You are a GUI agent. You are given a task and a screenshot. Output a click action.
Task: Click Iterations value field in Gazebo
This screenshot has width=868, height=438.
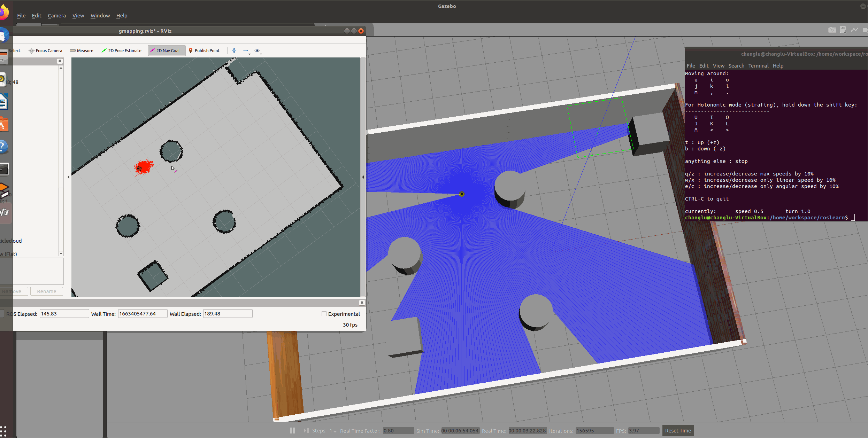594,431
